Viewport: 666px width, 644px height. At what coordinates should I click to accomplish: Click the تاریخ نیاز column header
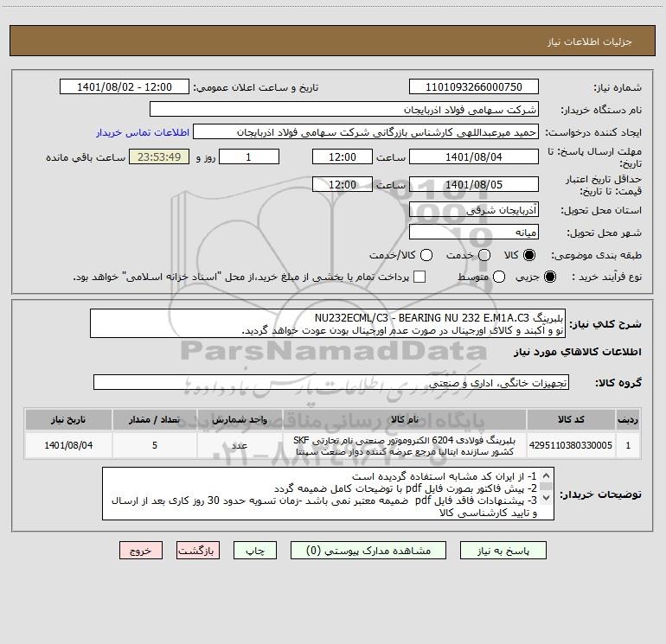pyautogui.click(x=68, y=419)
